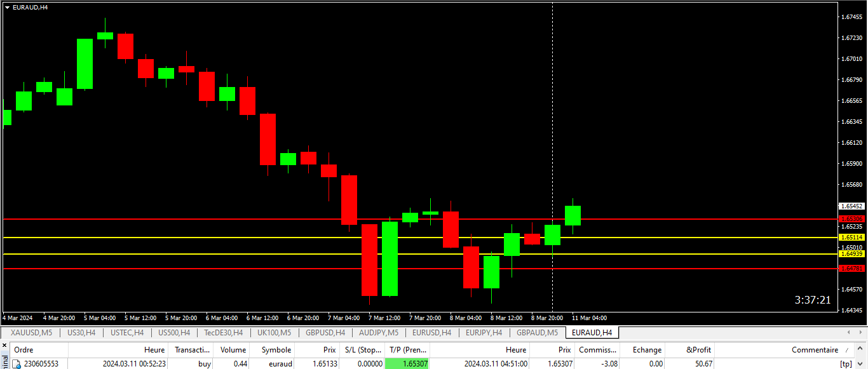Sort by the Volume column header

tap(233, 350)
